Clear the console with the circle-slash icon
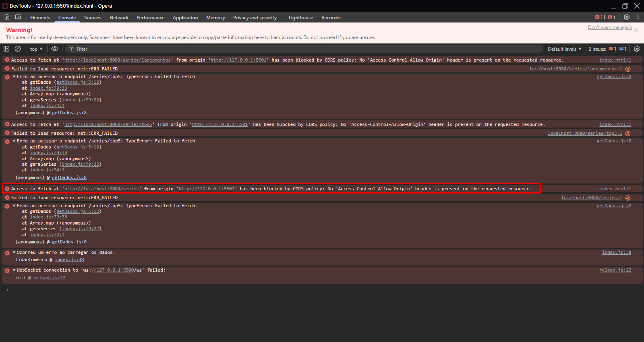Screen dimensions: 644x342 (x=18, y=49)
